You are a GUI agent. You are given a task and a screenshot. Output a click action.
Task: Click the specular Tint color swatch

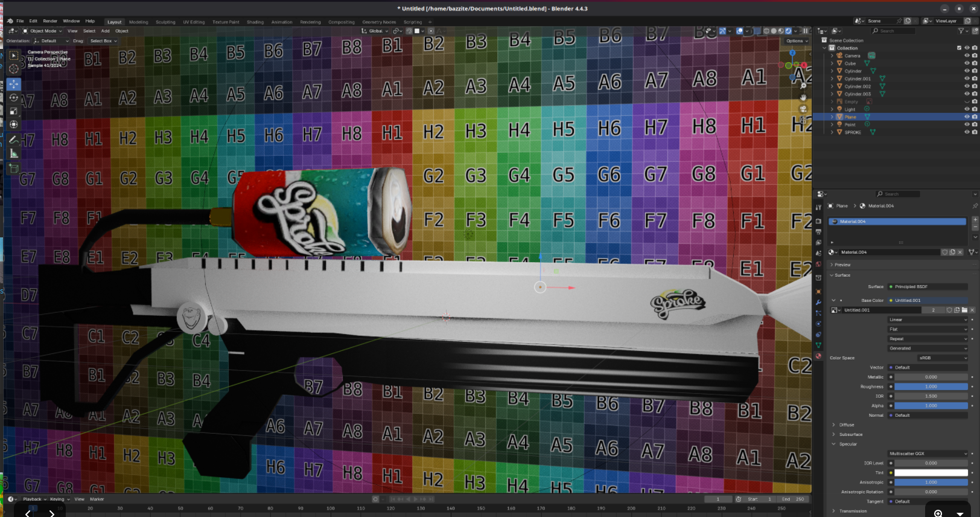931,473
